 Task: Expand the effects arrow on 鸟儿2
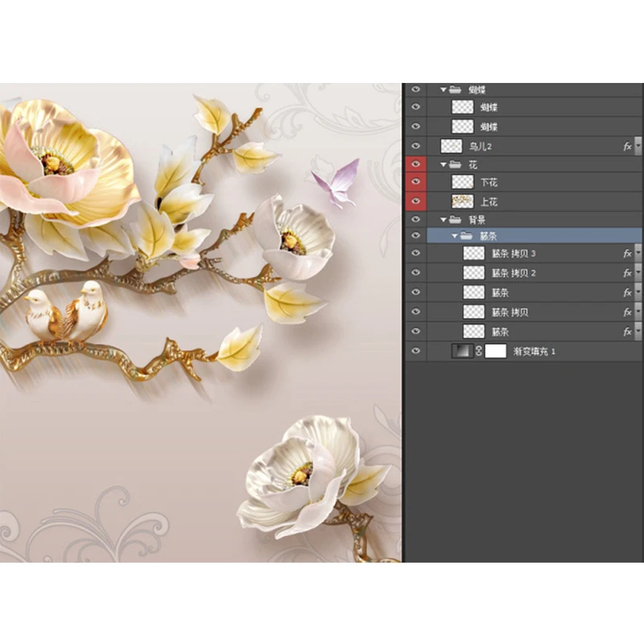[x=638, y=147]
